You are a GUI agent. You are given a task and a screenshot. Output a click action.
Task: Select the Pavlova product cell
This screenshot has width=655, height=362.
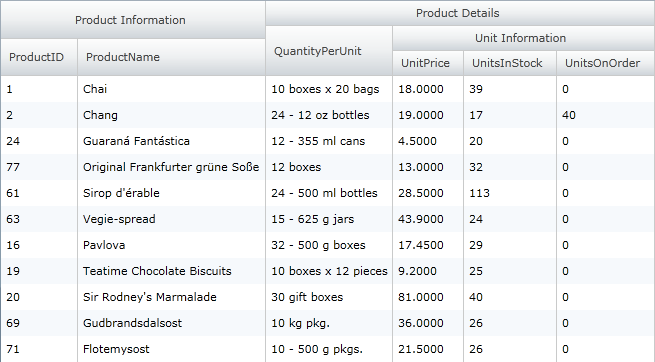pos(172,245)
